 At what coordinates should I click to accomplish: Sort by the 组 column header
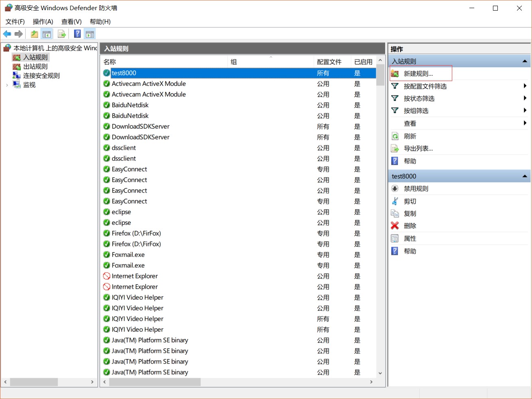point(271,61)
